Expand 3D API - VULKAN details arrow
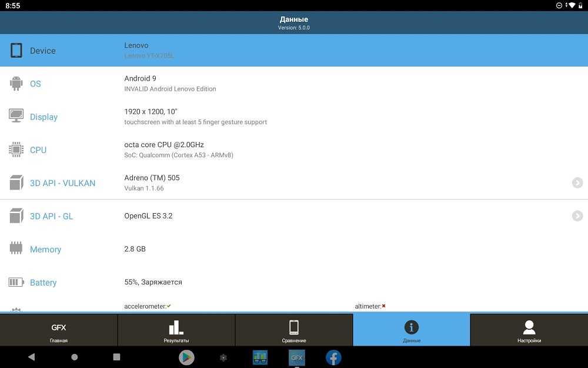Image resolution: width=588 pixels, height=368 pixels. (x=577, y=183)
